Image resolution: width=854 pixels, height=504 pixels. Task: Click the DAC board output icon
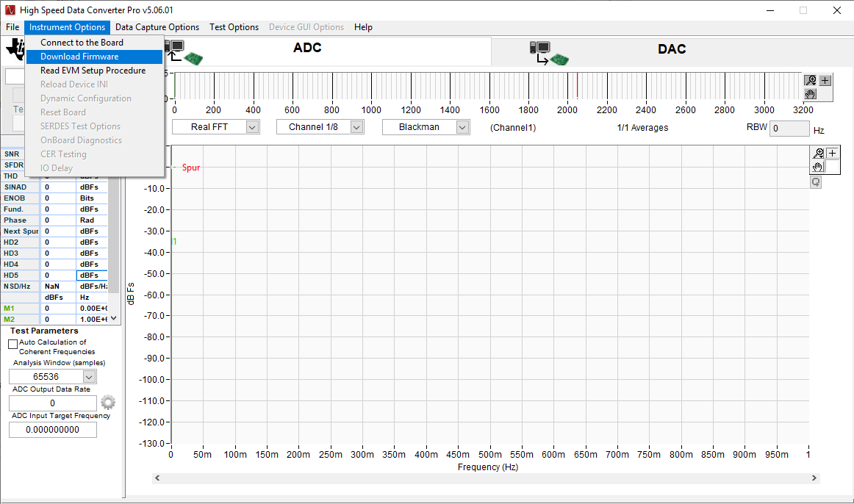548,54
